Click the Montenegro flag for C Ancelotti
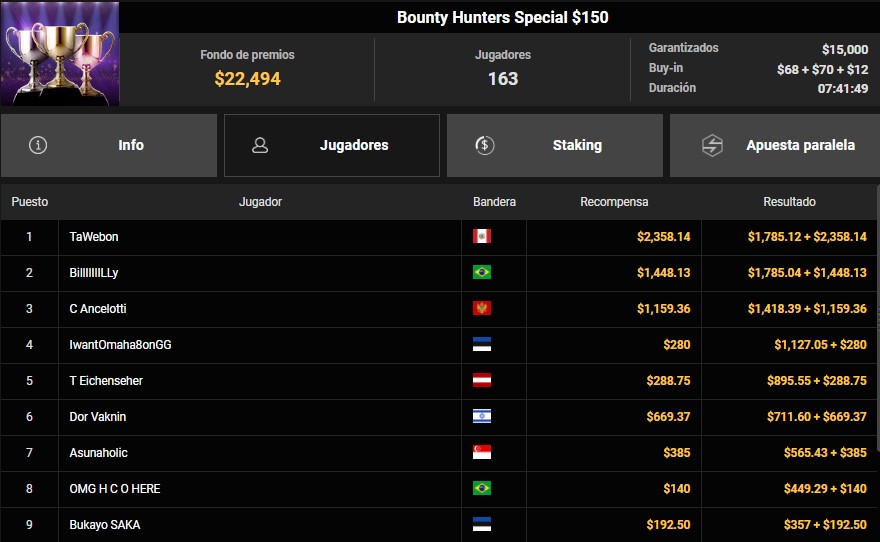This screenshot has height=542, width=880. point(482,308)
